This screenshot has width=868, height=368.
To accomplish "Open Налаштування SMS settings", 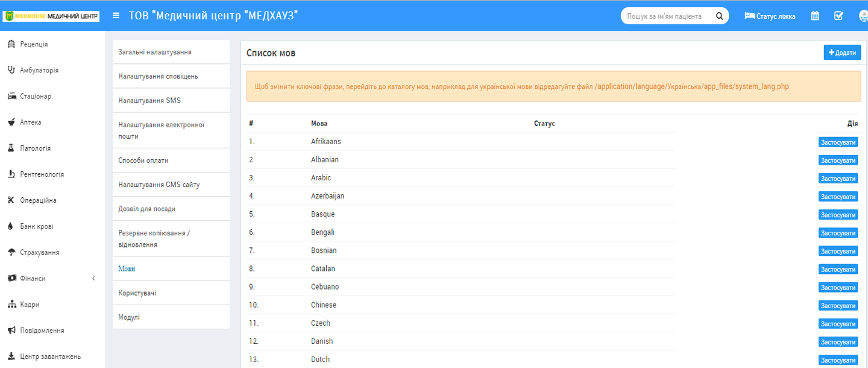I will click(171, 100).
